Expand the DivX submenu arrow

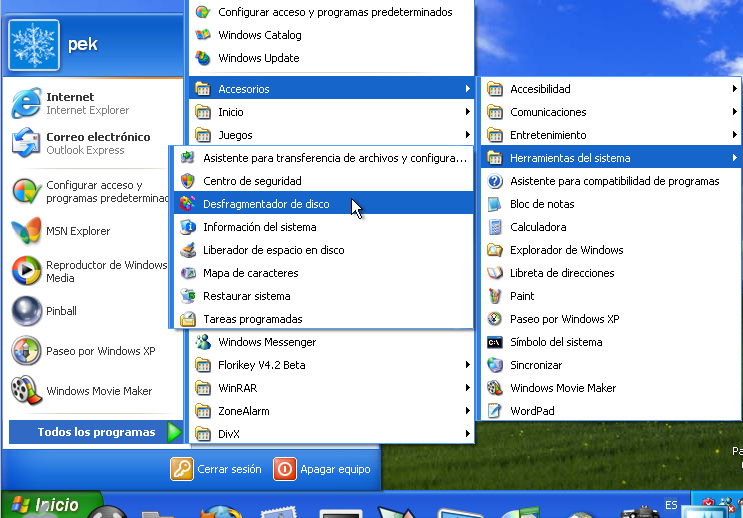[467, 434]
